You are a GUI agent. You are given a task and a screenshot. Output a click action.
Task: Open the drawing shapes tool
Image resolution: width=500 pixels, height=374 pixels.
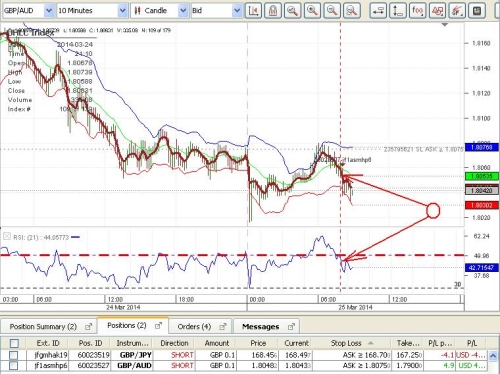pos(437,11)
